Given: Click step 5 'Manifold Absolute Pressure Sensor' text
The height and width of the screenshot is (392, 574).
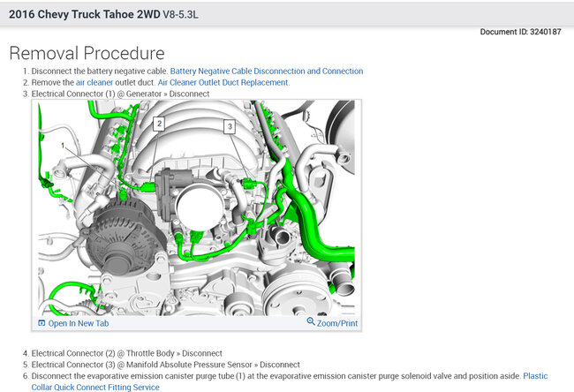Looking at the screenshot, I should pyautogui.click(x=189, y=365).
